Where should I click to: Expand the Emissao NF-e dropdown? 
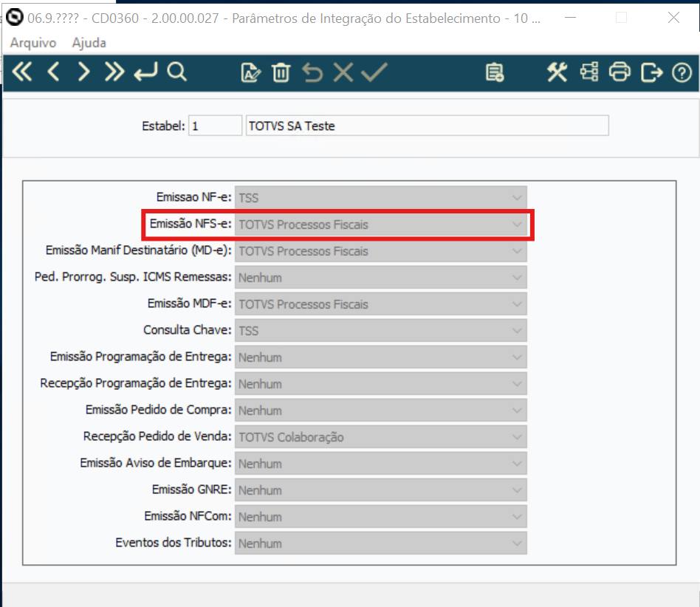click(381, 198)
